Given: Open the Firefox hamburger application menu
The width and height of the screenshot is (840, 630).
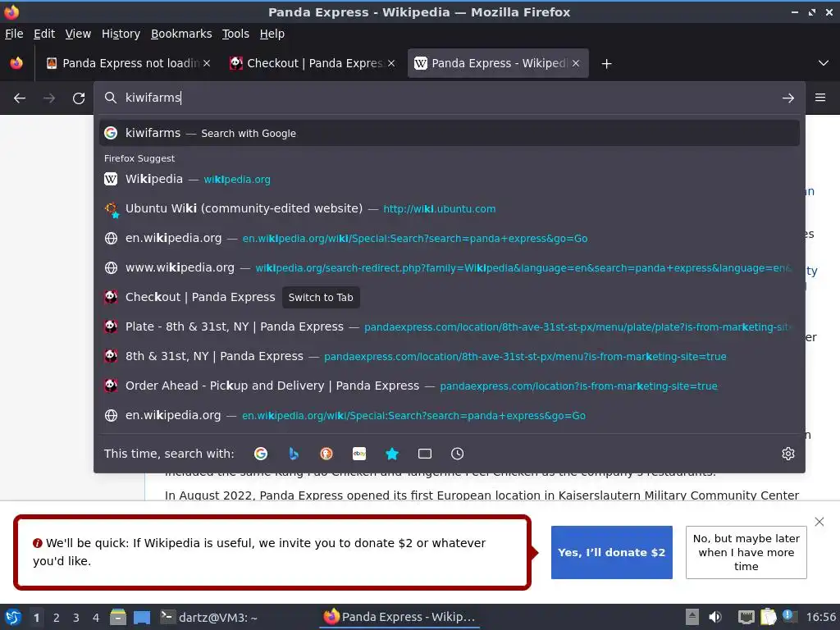Looking at the screenshot, I should coord(820,98).
